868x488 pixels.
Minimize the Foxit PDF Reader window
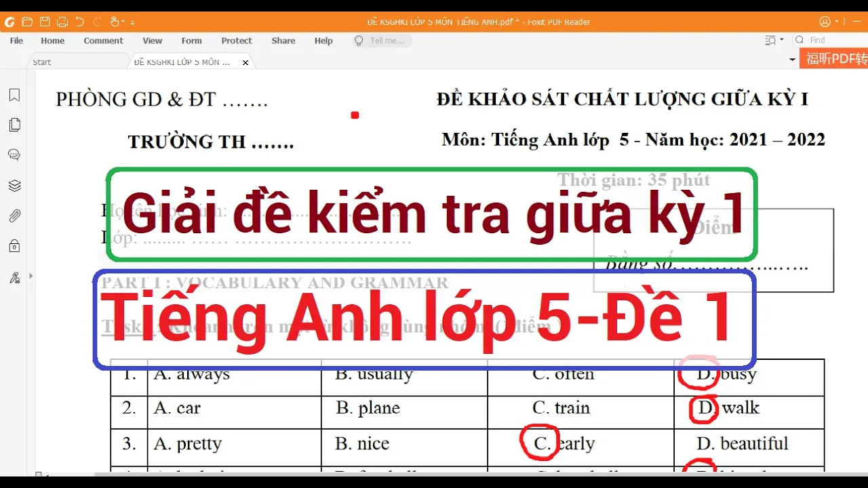point(856,22)
